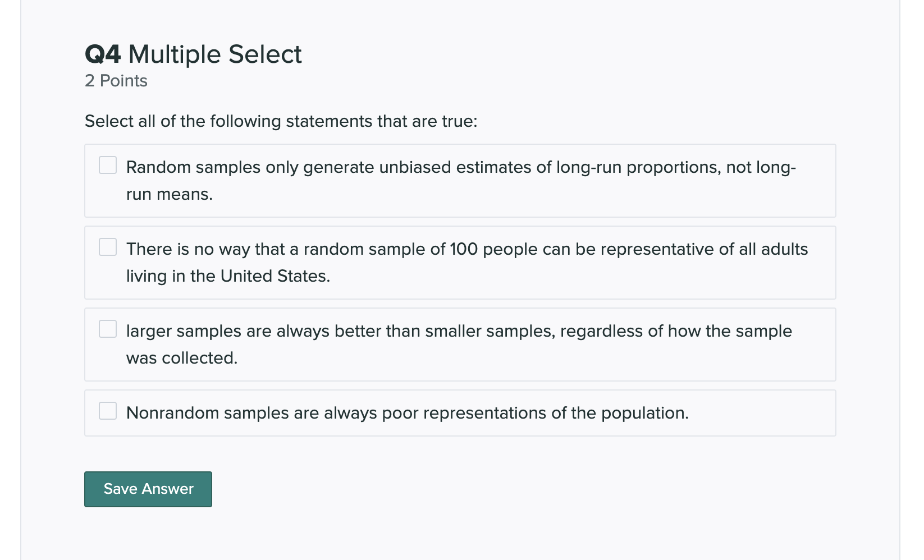Check the 'Random samples only generate unbiased estimates' checkbox
The width and height of the screenshot is (924, 560).
point(108,165)
